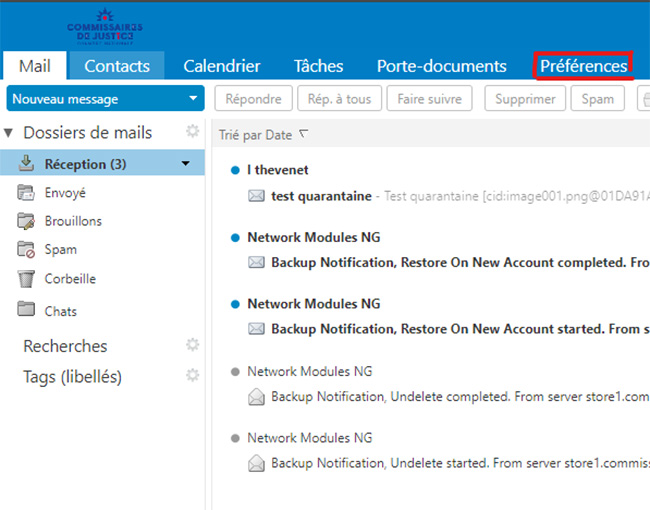Click the gear icon beside Recherches

[193, 345]
